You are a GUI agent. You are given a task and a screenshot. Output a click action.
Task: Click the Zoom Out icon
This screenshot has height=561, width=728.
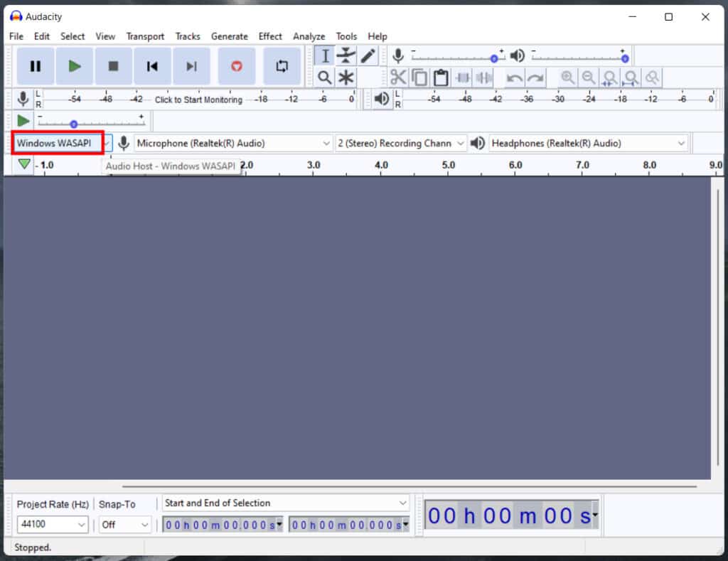point(589,78)
